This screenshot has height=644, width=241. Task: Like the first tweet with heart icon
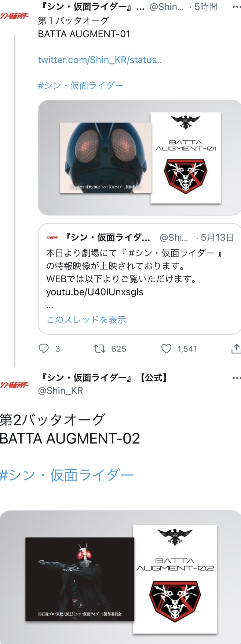click(x=167, y=349)
